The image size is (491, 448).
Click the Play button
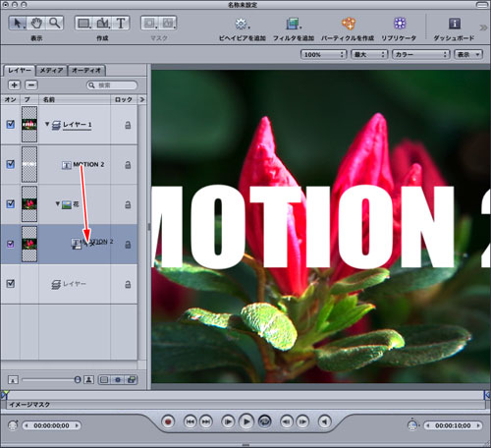click(246, 421)
